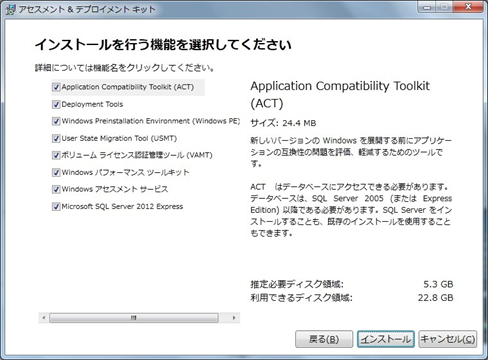Minimize the アセスメント & デプロイメント キット window
Image resolution: width=488 pixels, height=360 pixels.
(x=427, y=7)
